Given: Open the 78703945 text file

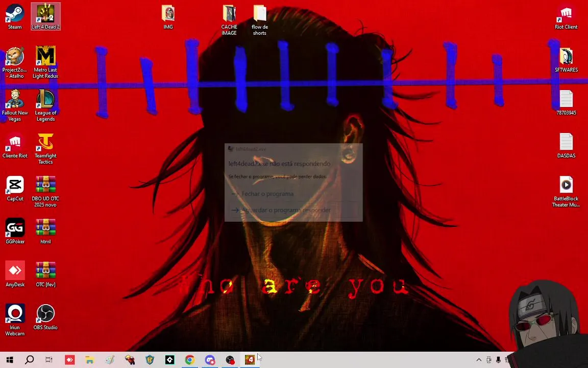Looking at the screenshot, I should [x=566, y=103].
